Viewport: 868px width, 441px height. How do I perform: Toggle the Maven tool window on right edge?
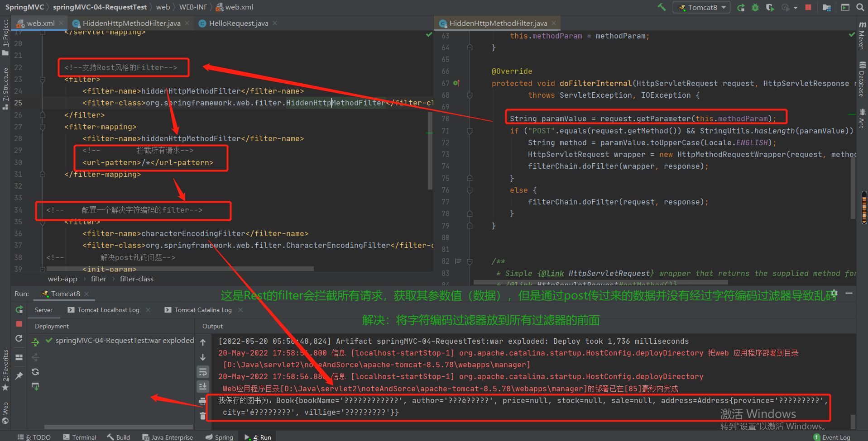862,36
